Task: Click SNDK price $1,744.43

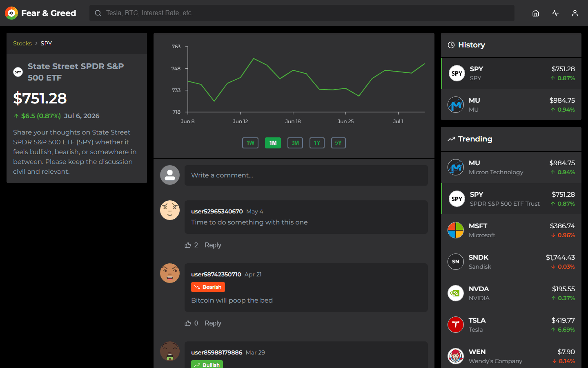Action: point(560,257)
